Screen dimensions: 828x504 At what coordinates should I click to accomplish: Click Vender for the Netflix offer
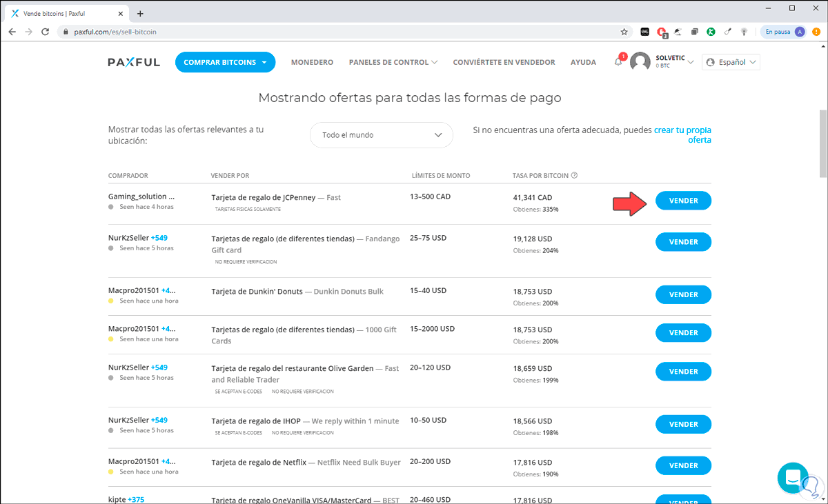(683, 465)
